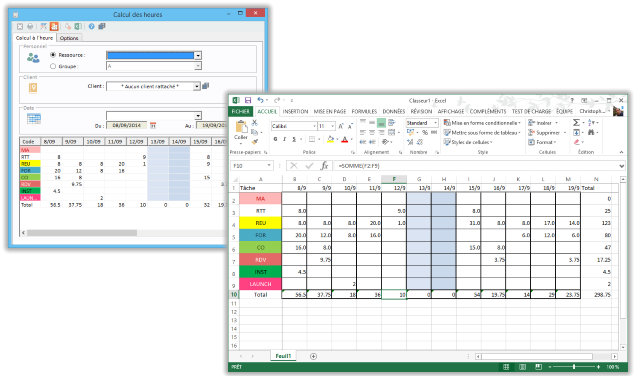Switch to the MISE EN PAGE ribbon tab
Image resolution: width=640 pixels, height=376 pixels.
pyautogui.click(x=330, y=111)
